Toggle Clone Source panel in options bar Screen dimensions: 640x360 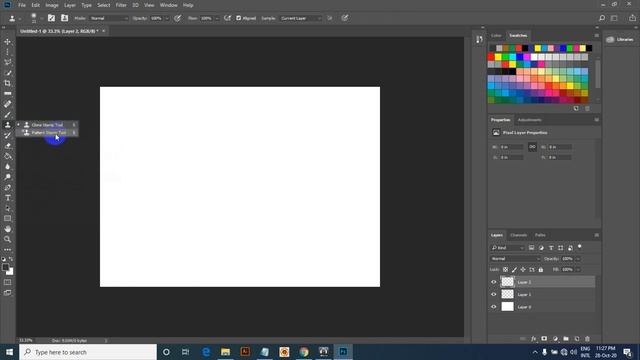point(64,18)
